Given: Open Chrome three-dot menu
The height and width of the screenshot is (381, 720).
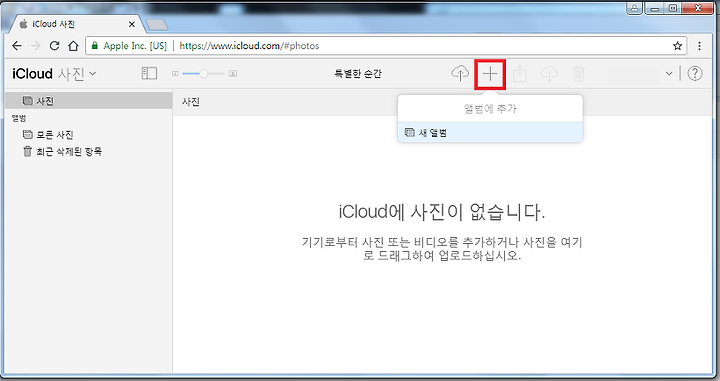Looking at the screenshot, I should pyautogui.click(x=699, y=45).
